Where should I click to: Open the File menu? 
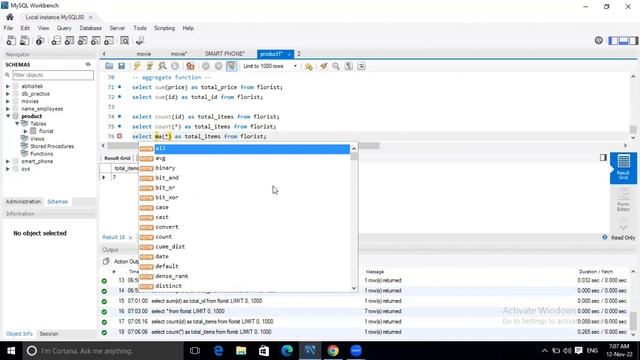click(8, 28)
